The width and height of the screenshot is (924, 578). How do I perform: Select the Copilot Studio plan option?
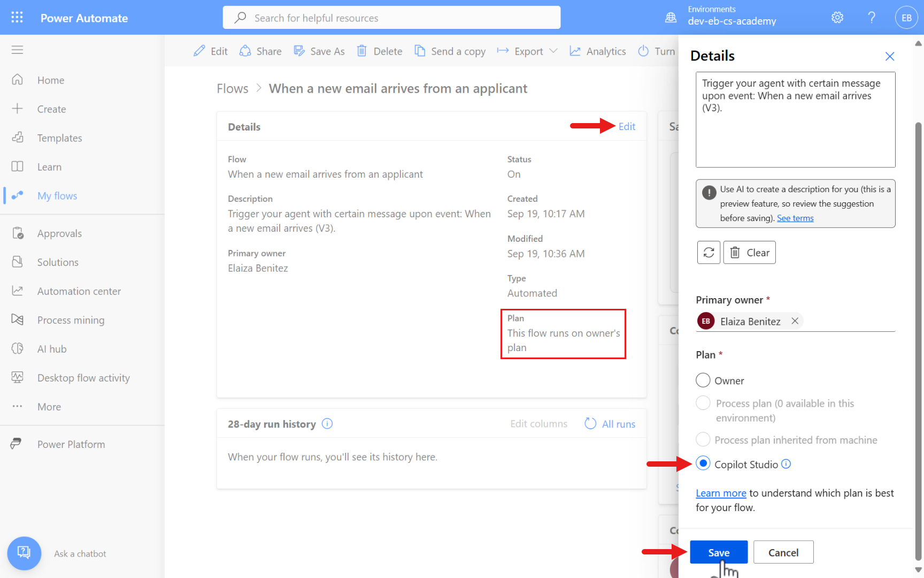[x=703, y=464]
